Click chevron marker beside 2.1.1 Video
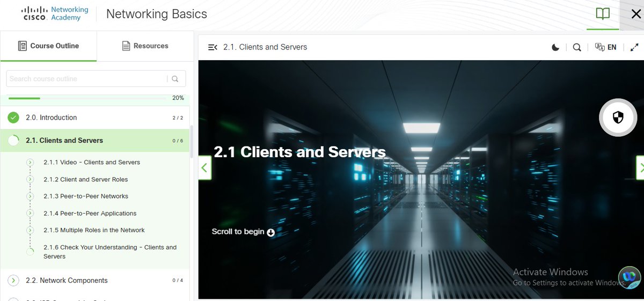Image resolution: width=644 pixels, height=301 pixels. (x=30, y=162)
